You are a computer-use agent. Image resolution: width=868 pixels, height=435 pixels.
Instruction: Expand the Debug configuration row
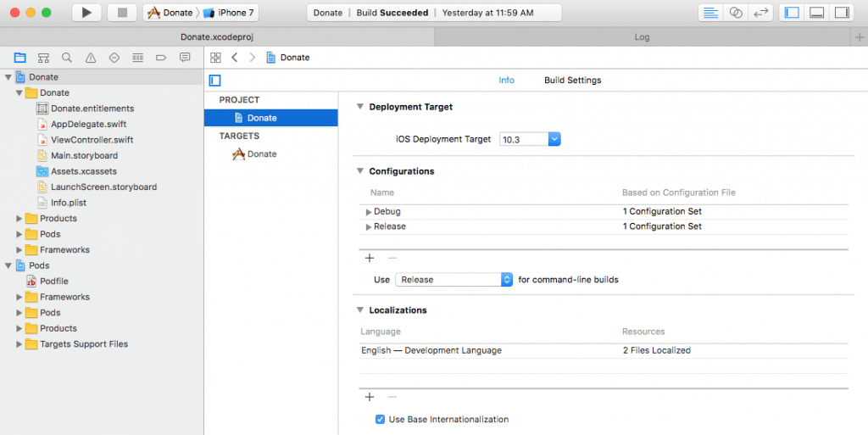pos(368,211)
